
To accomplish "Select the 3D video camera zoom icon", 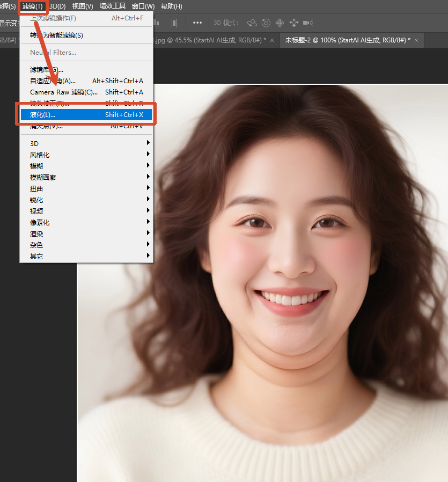I will [x=308, y=23].
